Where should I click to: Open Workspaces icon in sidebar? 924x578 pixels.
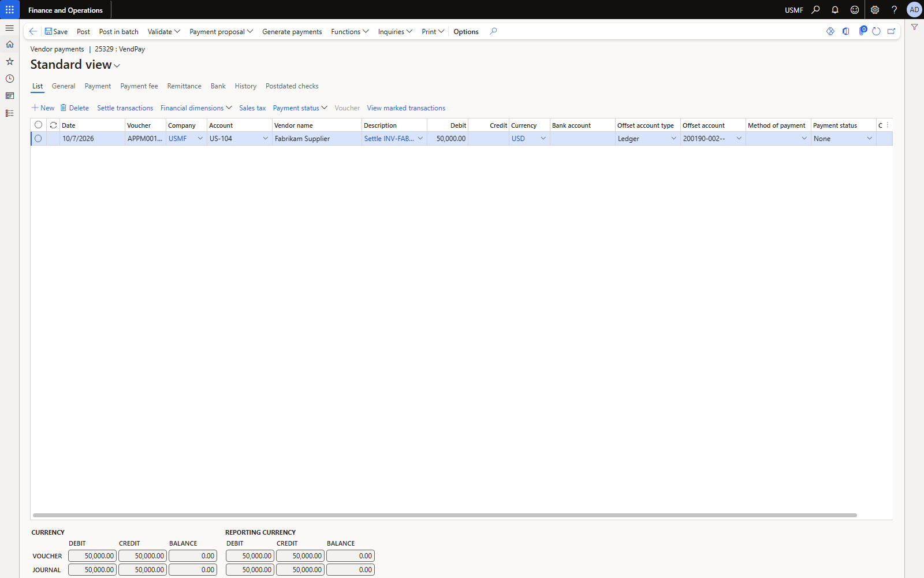[x=10, y=96]
